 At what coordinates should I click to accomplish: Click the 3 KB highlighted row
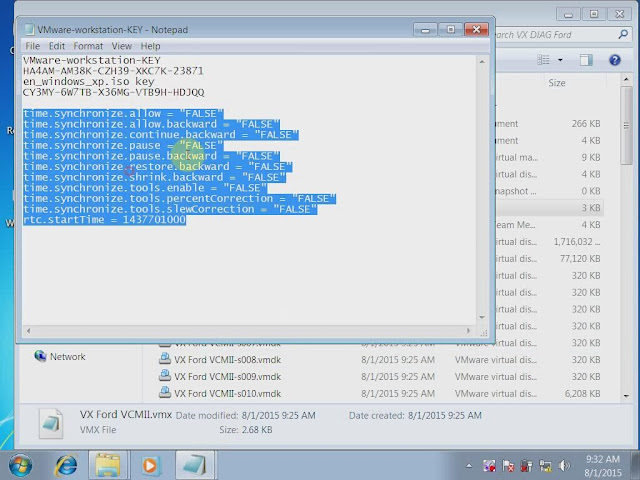[550, 208]
